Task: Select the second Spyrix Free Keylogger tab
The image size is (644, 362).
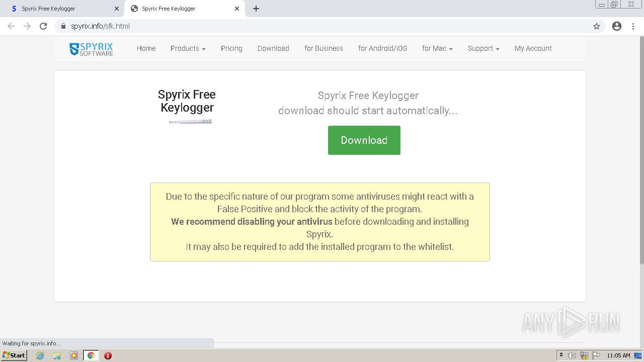Action: [x=184, y=9]
